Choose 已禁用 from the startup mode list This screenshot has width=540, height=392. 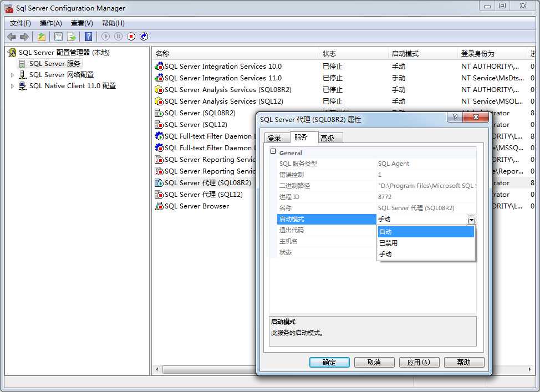click(426, 243)
